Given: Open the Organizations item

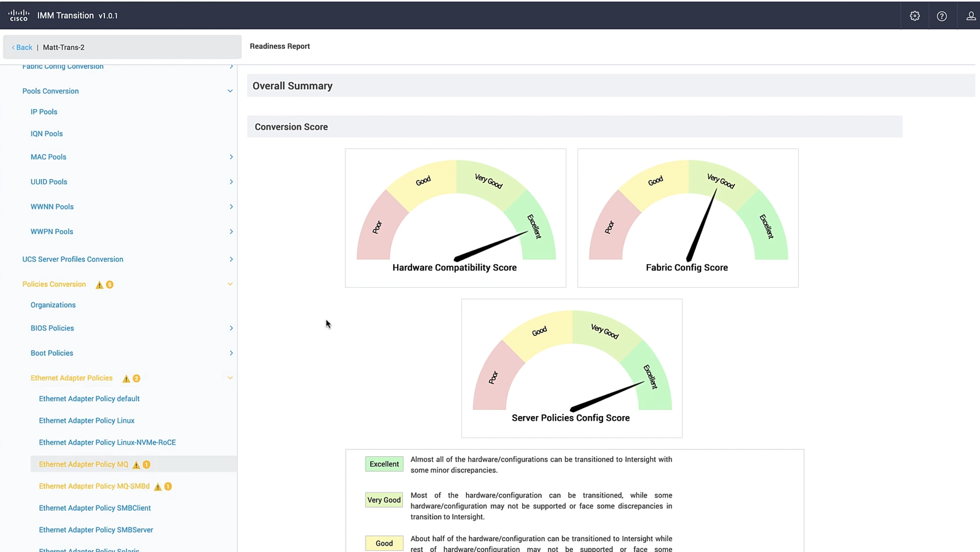Looking at the screenshot, I should (53, 305).
